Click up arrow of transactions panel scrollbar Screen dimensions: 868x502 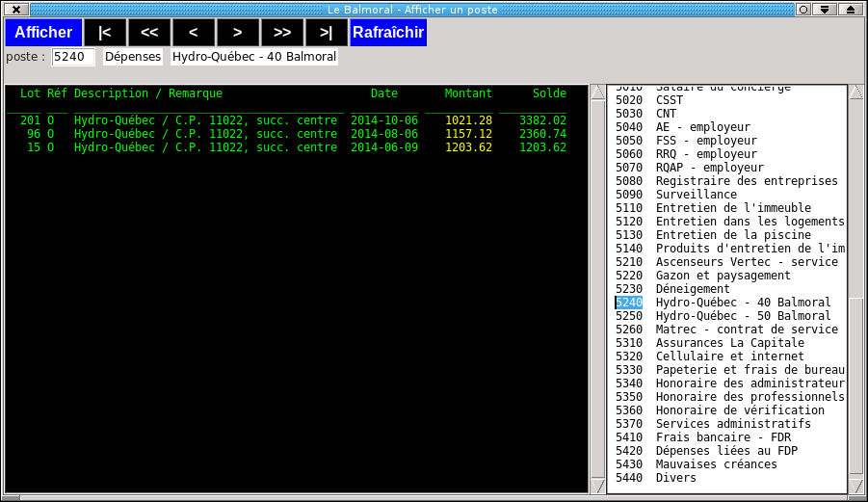[x=598, y=92]
